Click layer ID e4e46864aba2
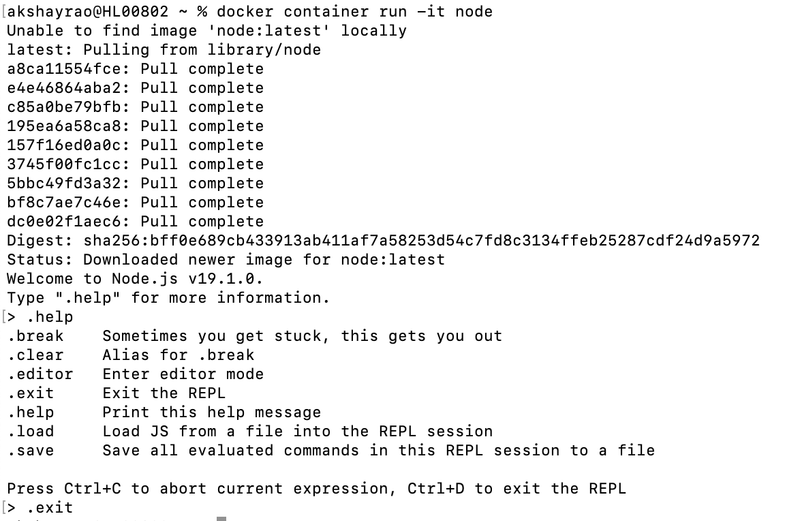 (68, 88)
